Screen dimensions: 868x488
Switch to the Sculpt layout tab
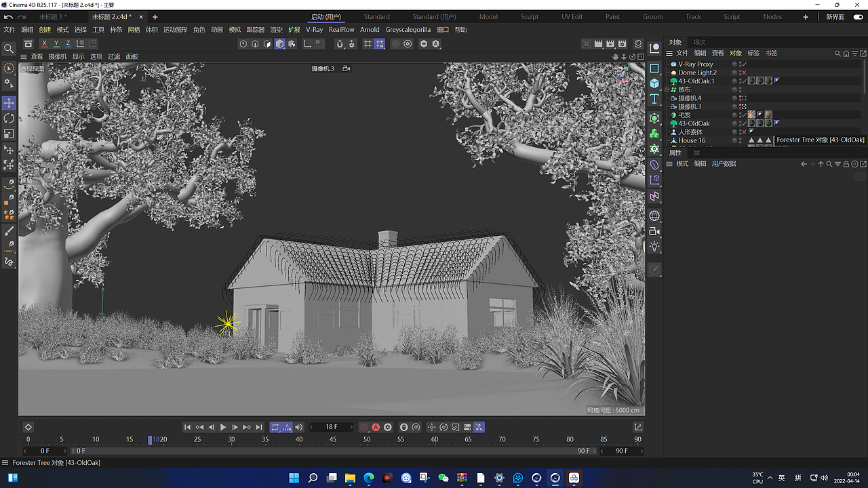click(530, 17)
